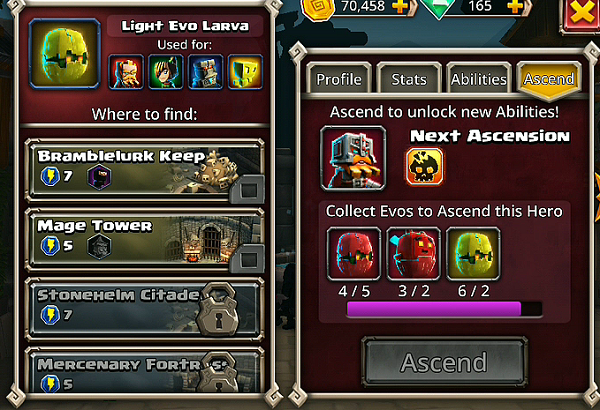Image resolution: width=600 pixels, height=410 pixels.
Task: Add more gold coins with plus
Action: click(400, 6)
